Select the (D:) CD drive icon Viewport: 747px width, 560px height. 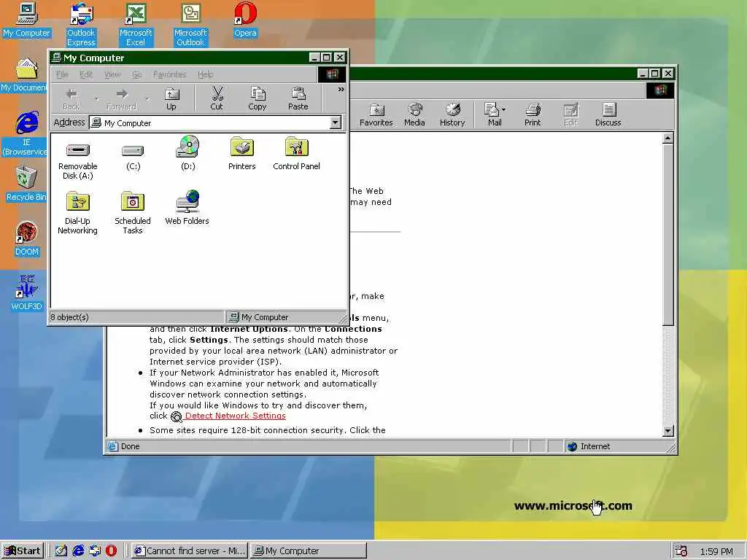187,153
